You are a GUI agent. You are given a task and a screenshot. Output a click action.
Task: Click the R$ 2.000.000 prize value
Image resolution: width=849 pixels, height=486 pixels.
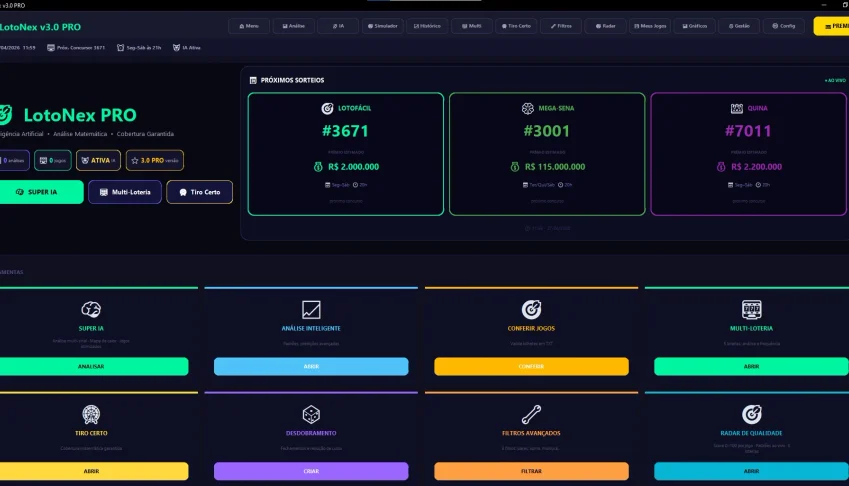coord(354,167)
